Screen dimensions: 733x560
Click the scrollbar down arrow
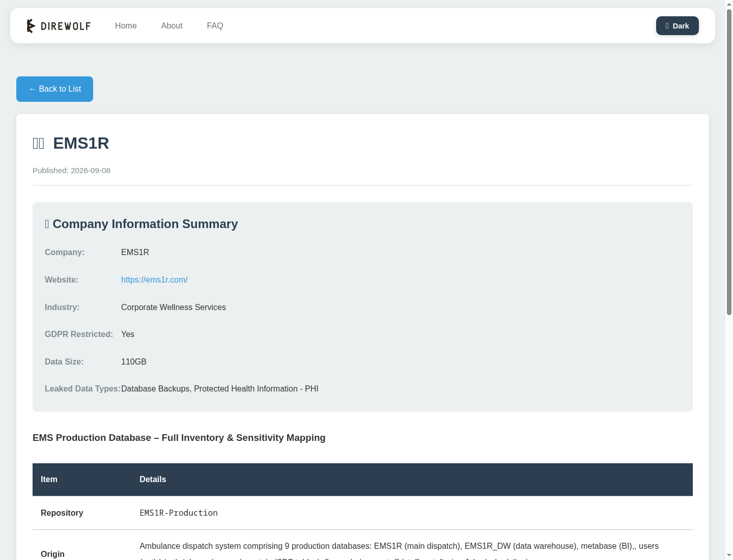(x=729, y=555)
